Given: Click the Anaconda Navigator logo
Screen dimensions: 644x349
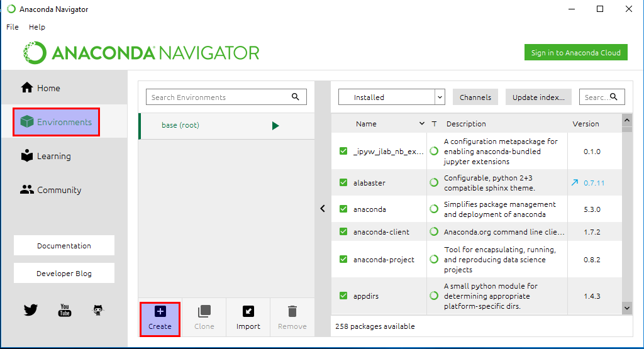Looking at the screenshot, I should pos(142,53).
